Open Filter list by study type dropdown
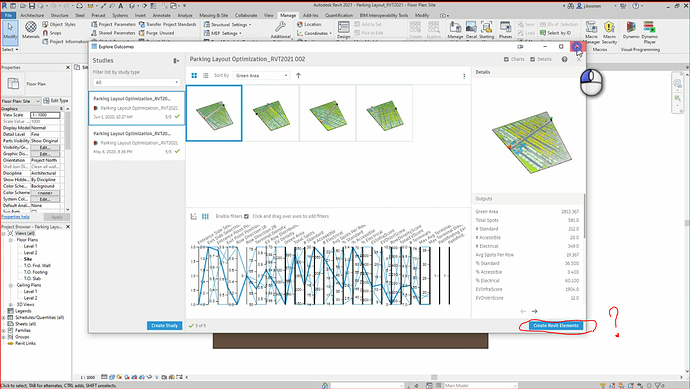690x389 pixels. click(136, 82)
